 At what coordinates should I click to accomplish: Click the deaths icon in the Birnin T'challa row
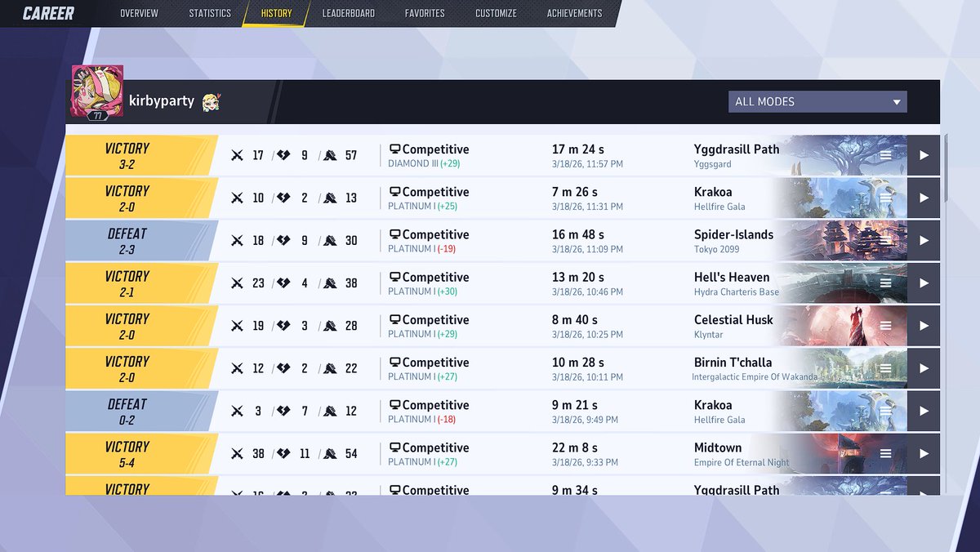point(284,368)
